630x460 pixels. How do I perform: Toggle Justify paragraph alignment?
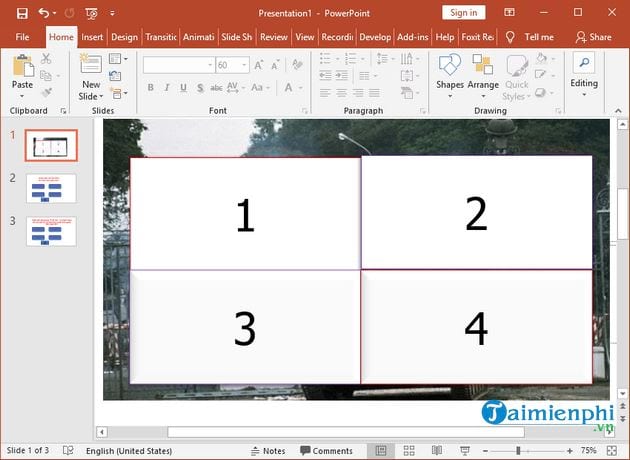point(374,93)
